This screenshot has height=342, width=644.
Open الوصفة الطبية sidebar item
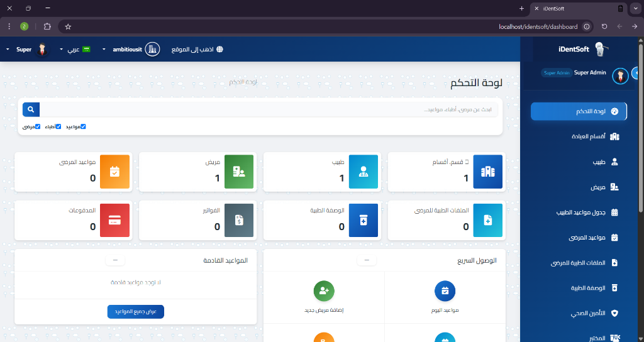click(579, 288)
